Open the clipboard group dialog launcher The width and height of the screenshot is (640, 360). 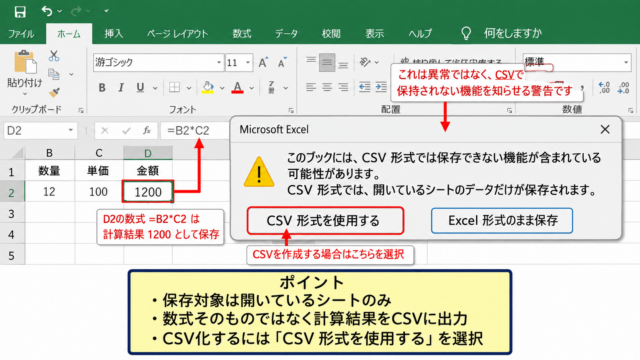(x=81, y=110)
